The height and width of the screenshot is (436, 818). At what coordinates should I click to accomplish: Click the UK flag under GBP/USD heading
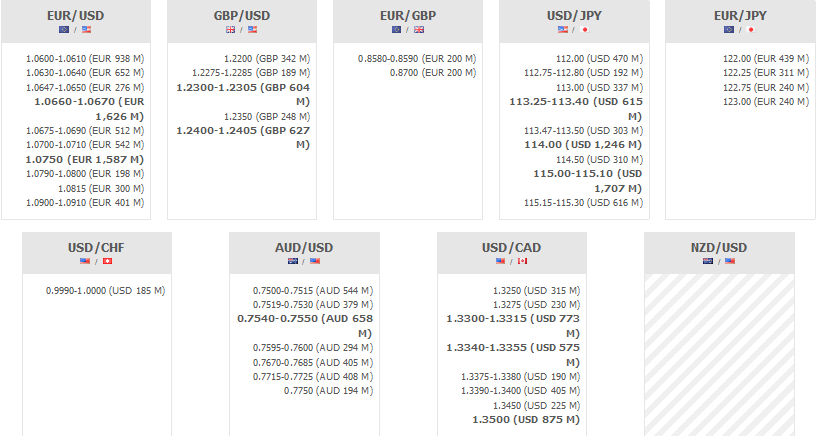point(231,30)
